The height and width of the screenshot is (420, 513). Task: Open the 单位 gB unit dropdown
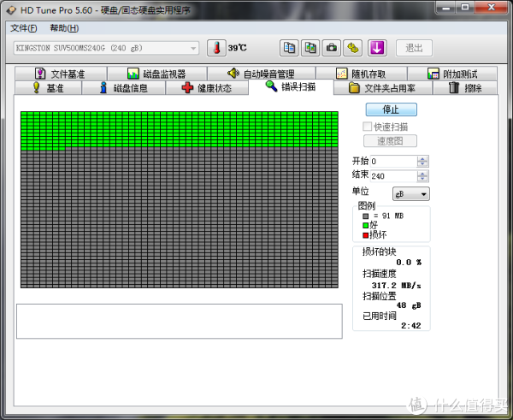[411, 194]
